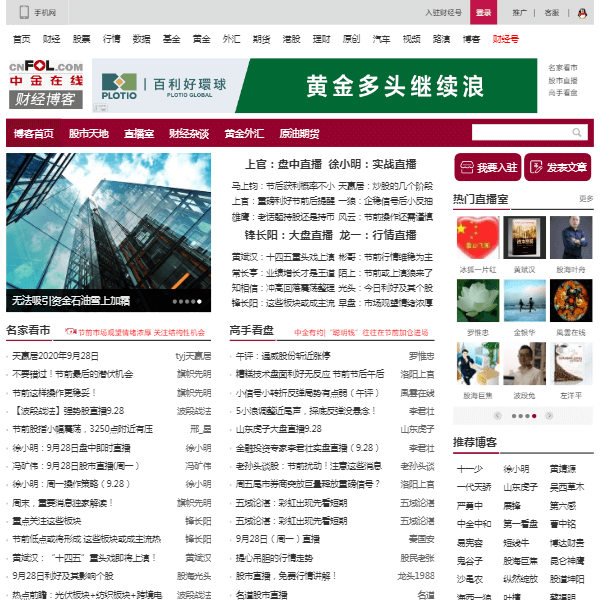Click the search magnifier icon

(x=577, y=132)
